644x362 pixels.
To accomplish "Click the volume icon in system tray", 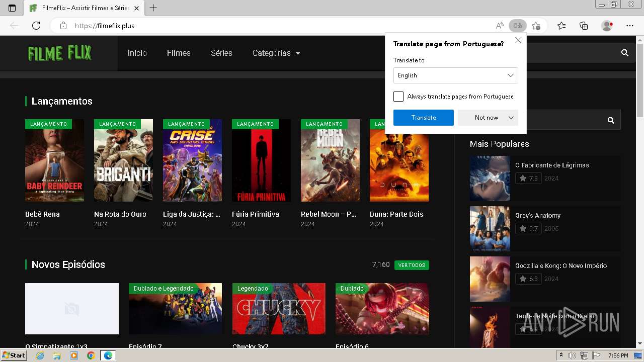I will click(x=572, y=355).
